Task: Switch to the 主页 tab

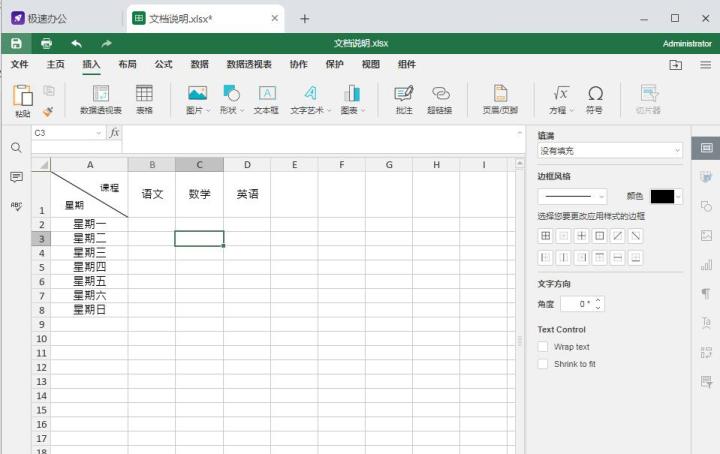Action: click(56, 64)
